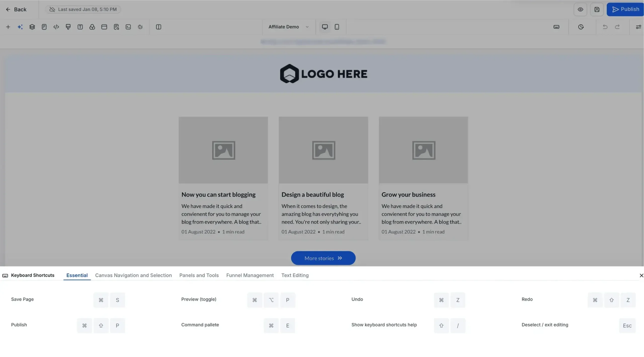
Task: Expand the Affiliate Demo page dropdown
Action: click(288, 27)
